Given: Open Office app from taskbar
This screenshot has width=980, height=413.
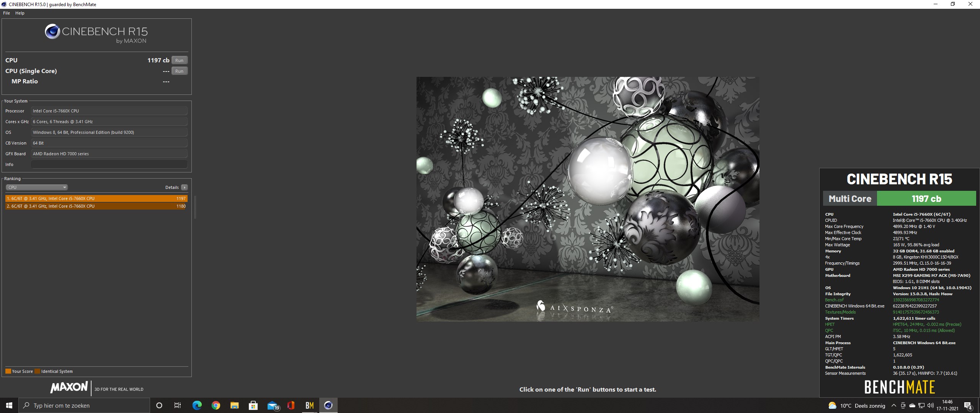Looking at the screenshot, I should [x=291, y=405].
